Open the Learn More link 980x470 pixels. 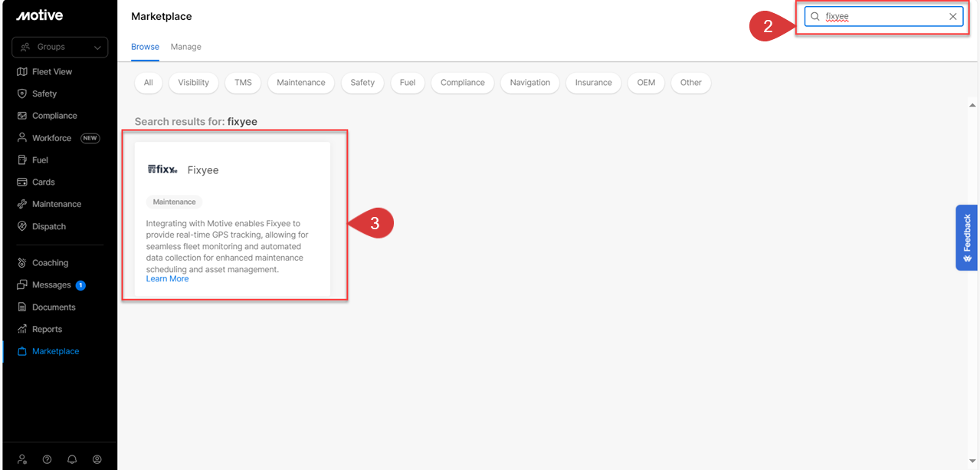pyautogui.click(x=167, y=279)
